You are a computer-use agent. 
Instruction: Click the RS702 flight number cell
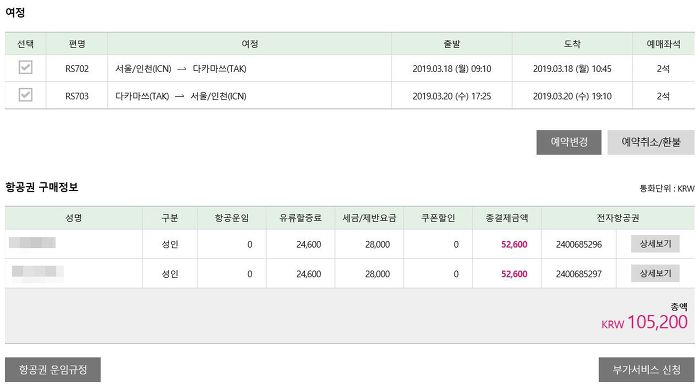[x=77, y=69]
